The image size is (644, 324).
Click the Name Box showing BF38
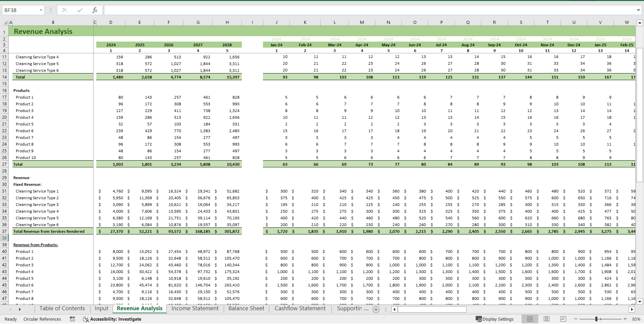coord(20,10)
